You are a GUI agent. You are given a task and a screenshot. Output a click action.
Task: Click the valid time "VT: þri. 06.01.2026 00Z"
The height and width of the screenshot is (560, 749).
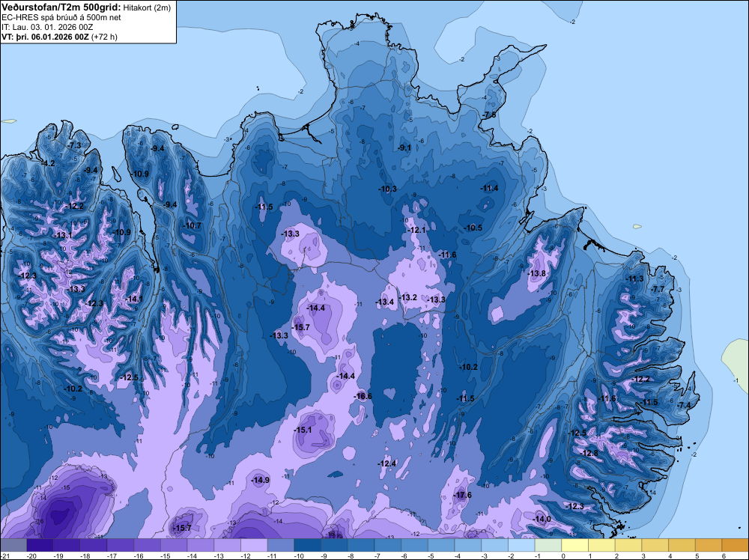(x=45, y=36)
